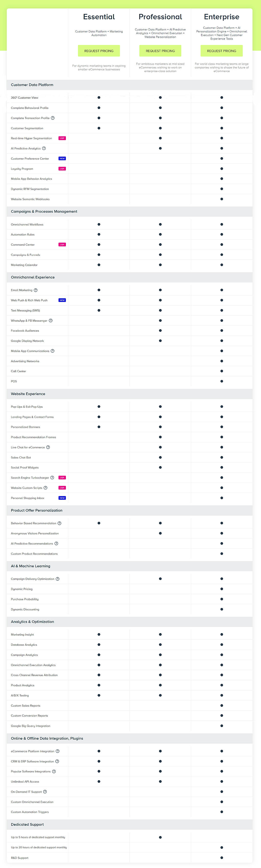
Task: Click help icon beside Live Chat for eCommerce
Action: point(48,447)
